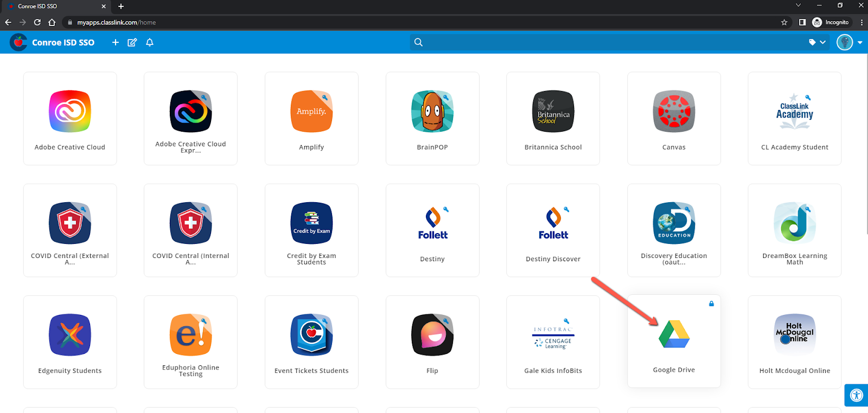
Task: Expand the Chrome tab search chevron
Action: click(798, 6)
